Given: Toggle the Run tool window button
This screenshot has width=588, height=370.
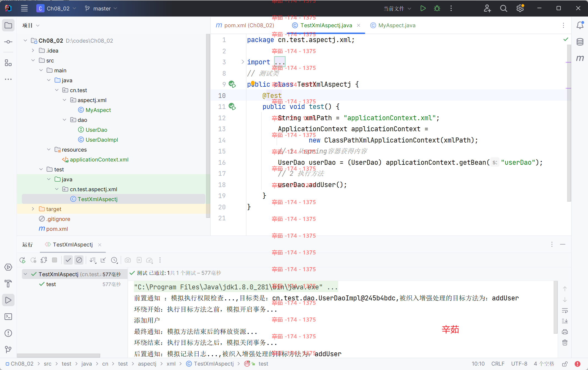Looking at the screenshot, I should click(8, 300).
